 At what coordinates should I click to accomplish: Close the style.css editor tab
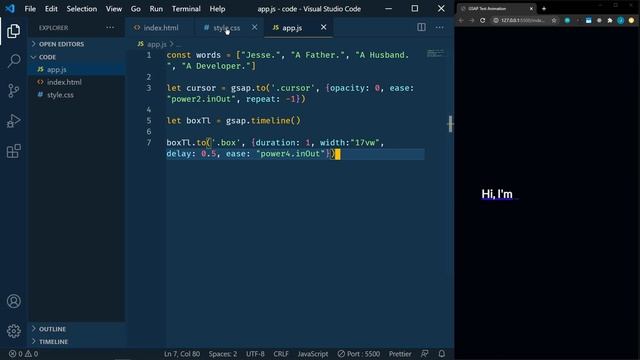coord(254,27)
